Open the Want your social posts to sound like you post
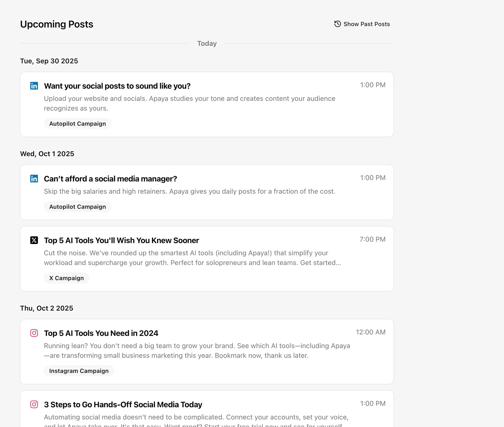Screen dimensions: 504x427 [117, 86]
